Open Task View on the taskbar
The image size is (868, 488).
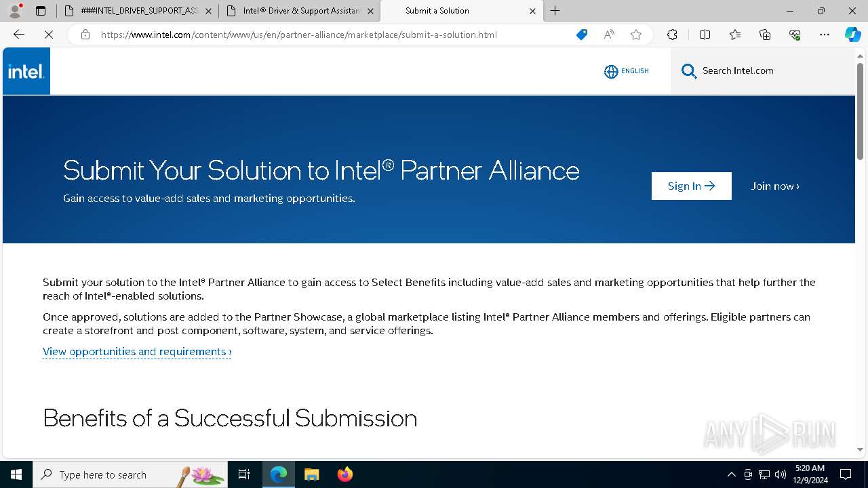244,474
